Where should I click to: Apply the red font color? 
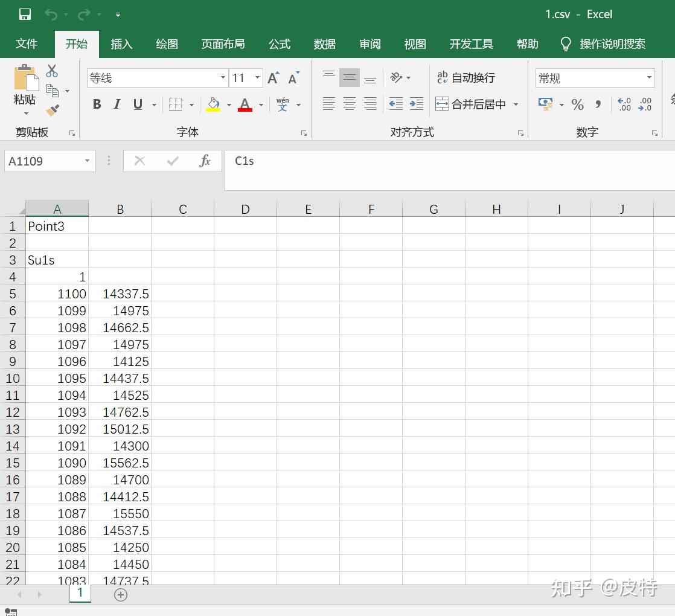tap(245, 104)
